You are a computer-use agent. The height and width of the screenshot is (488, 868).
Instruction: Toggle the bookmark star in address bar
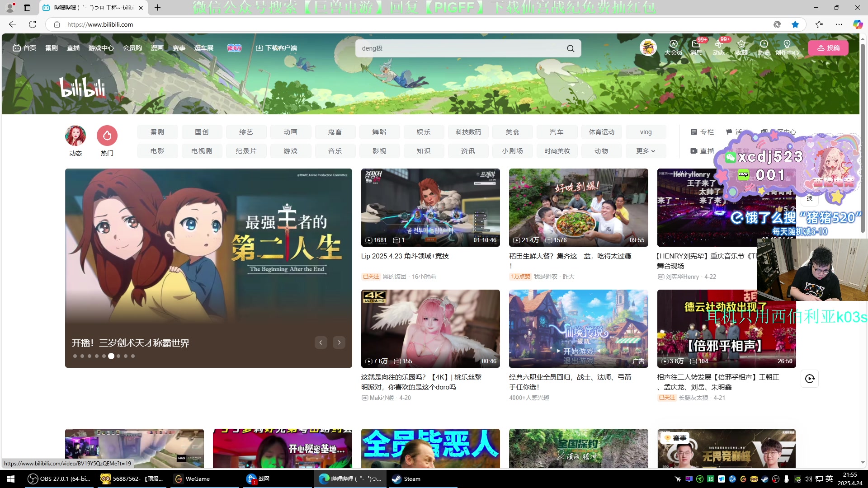click(795, 24)
